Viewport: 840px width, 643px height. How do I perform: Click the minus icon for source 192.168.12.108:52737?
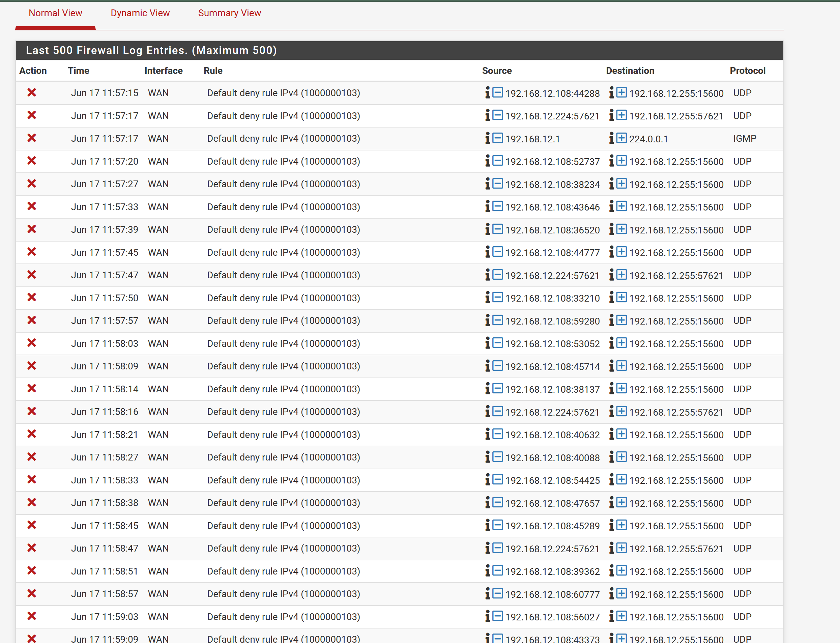click(497, 161)
